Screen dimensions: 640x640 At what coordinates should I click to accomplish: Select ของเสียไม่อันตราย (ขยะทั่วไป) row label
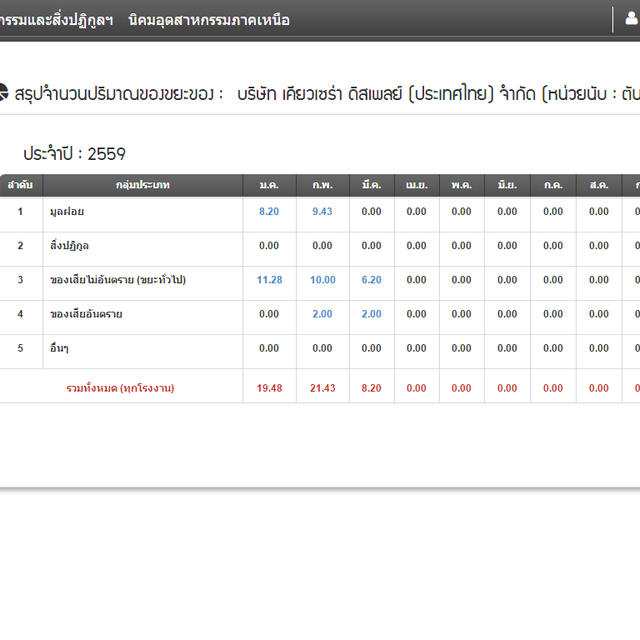(x=118, y=280)
